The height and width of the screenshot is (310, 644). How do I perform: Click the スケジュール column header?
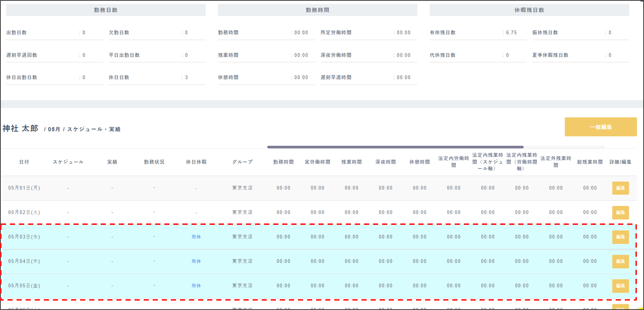[68, 162]
